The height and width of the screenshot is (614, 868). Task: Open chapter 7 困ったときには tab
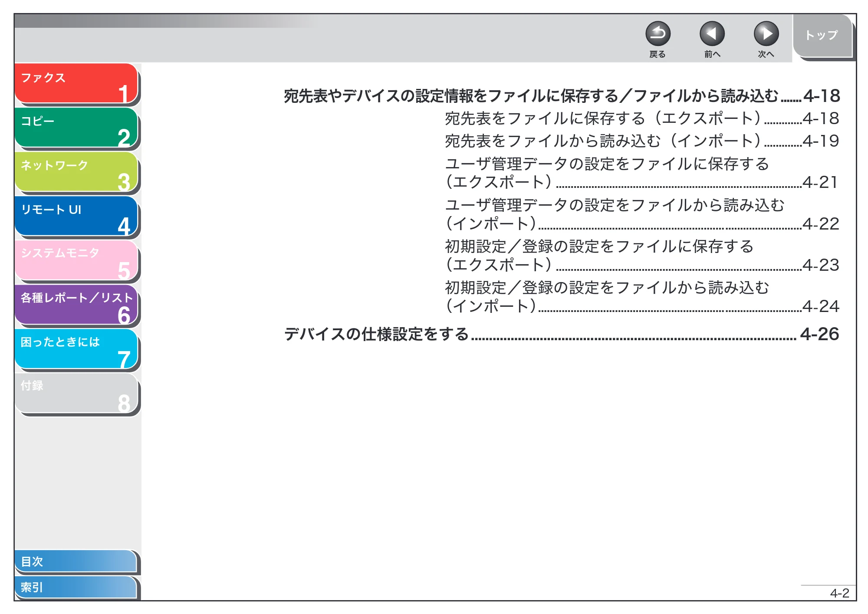76,349
